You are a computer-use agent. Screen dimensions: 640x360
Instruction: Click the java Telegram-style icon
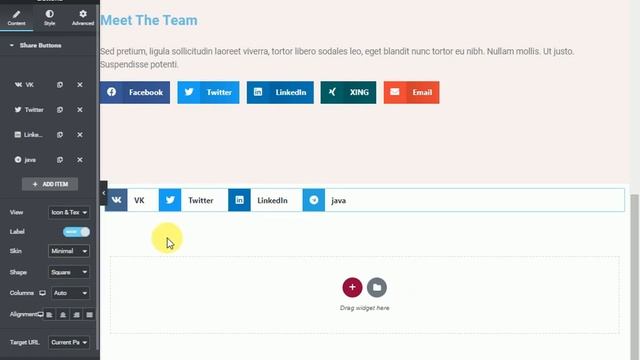click(313, 200)
